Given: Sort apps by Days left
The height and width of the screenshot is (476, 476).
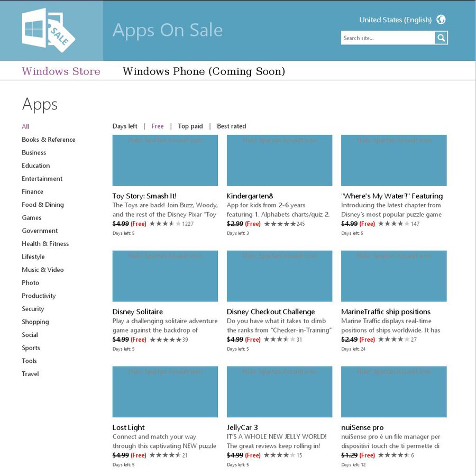Looking at the screenshot, I should tap(125, 126).
